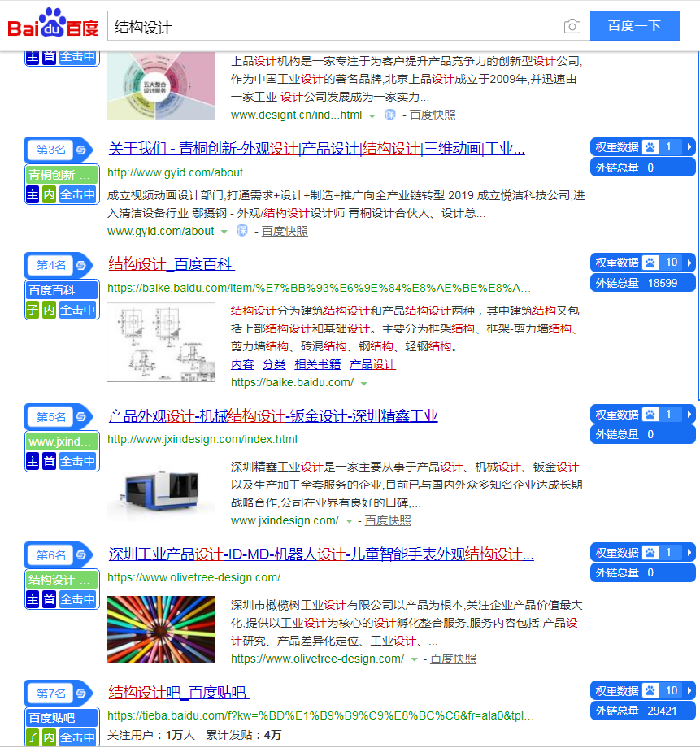The width and height of the screenshot is (700, 748).
Task: Click the 首 badge under 结构设计- label of 第6名
Action: (49, 600)
